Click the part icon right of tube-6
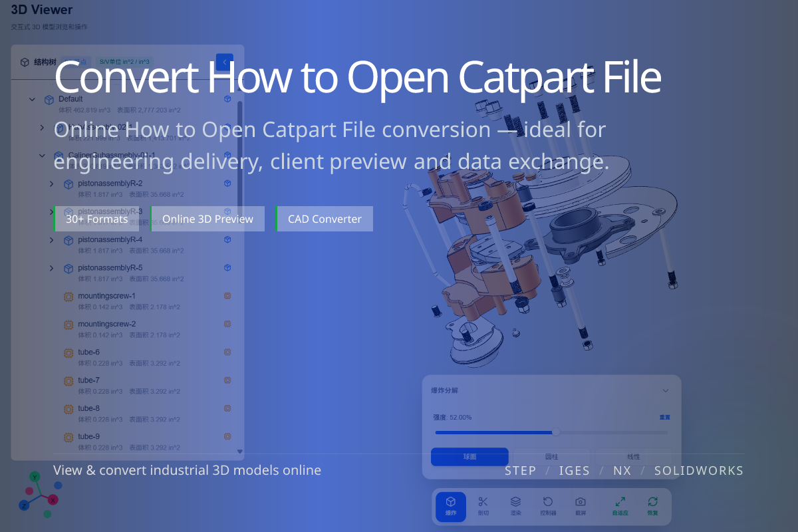This screenshot has height=532, width=798. pyautogui.click(x=227, y=352)
